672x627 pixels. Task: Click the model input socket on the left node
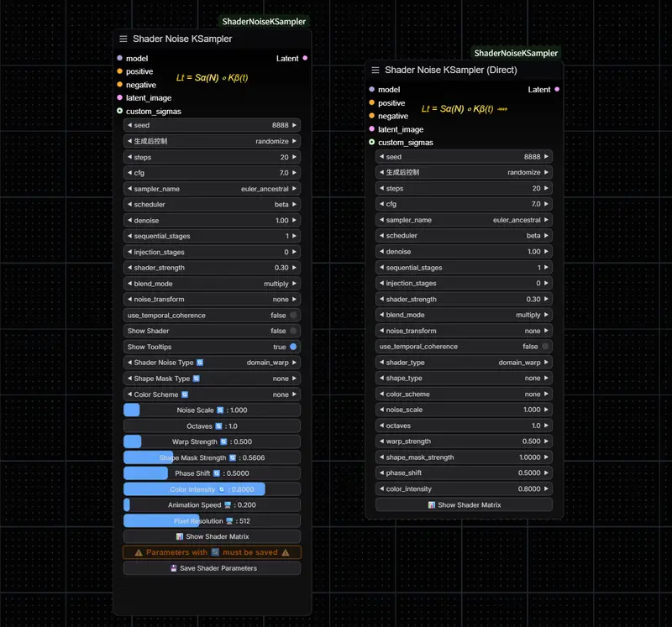click(x=119, y=58)
